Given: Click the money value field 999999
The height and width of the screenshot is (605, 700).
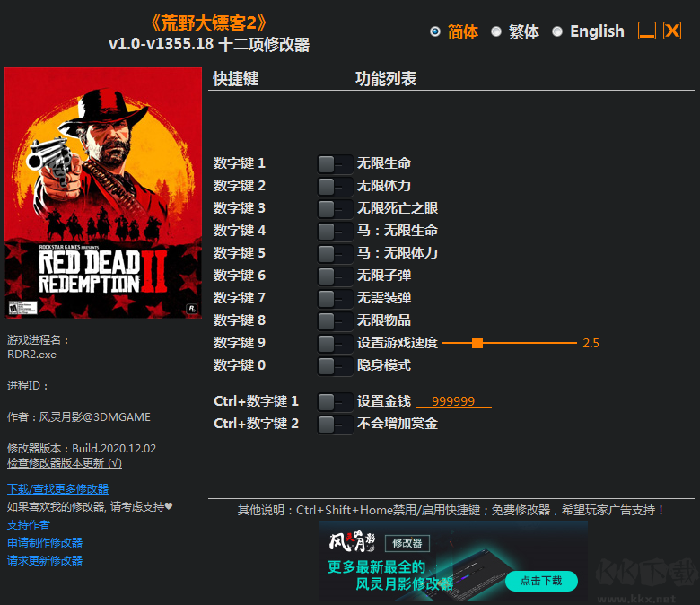Looking at the screenshot, I should coord(453,401).
